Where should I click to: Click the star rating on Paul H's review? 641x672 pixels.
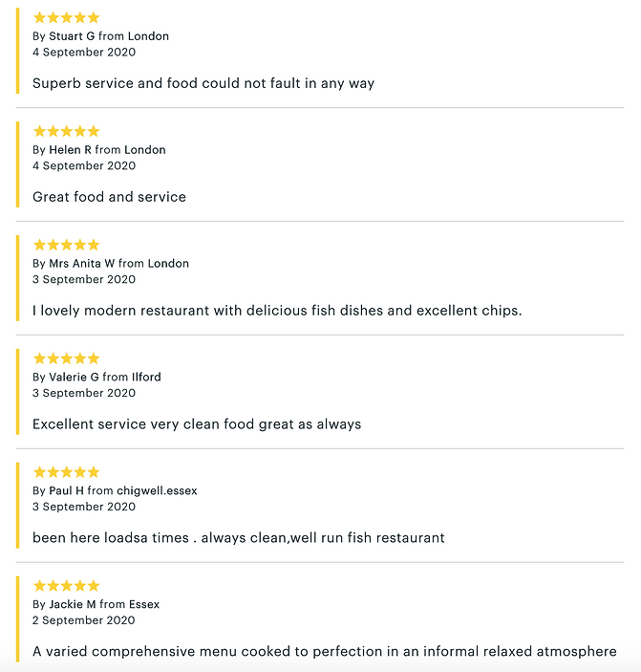point(66,472)
